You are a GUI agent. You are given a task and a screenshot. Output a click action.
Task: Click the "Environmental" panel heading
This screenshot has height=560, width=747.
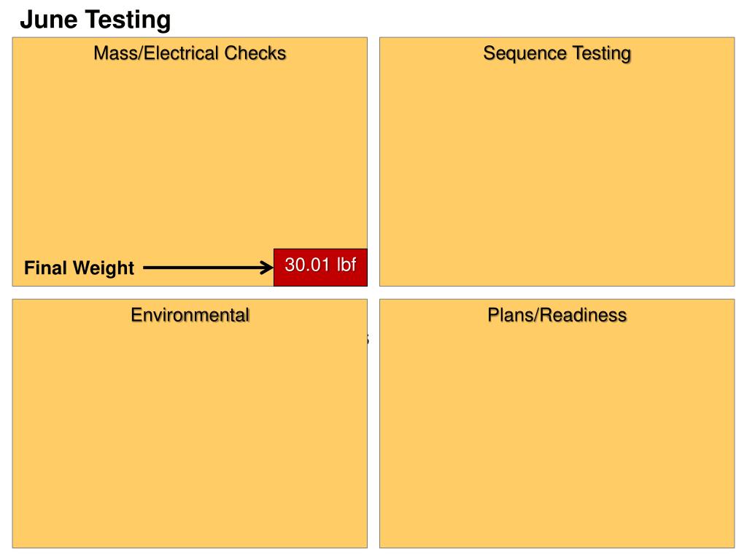(x=190, y=315)
